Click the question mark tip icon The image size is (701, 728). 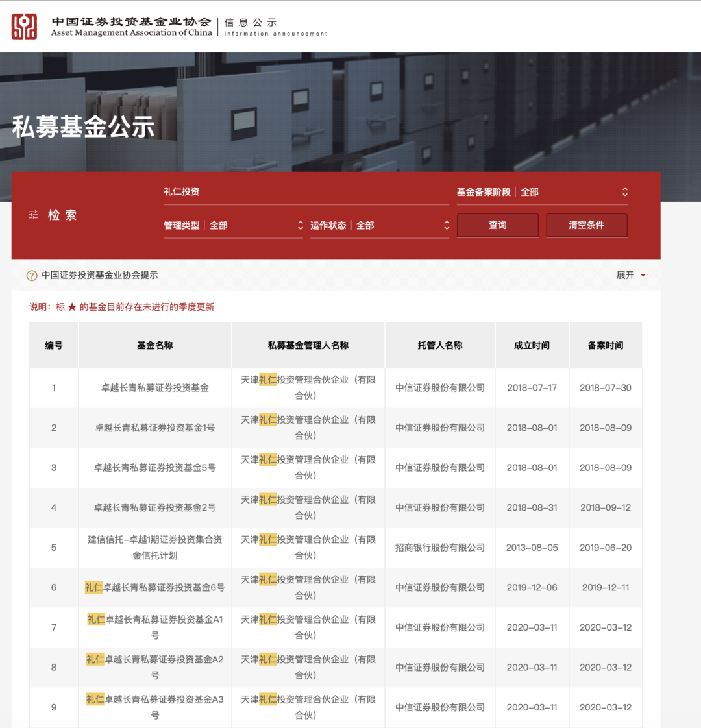click(x=32, y=275)
